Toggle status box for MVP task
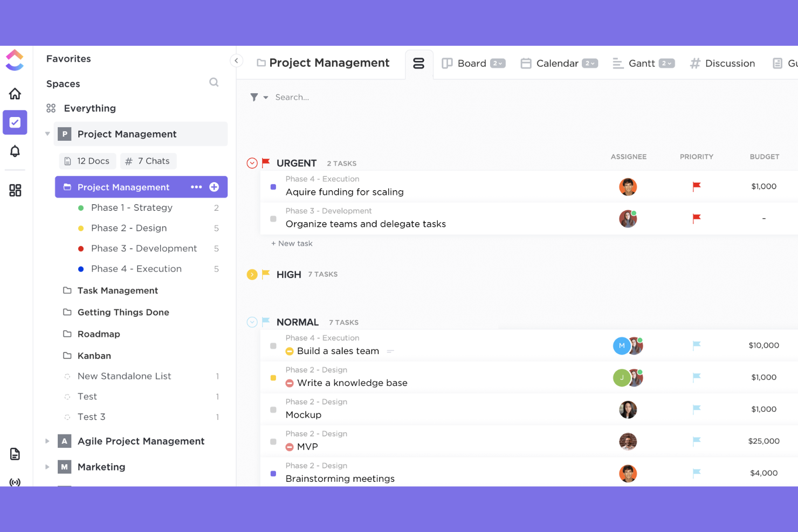The height and width of the screenshot is (532, 798). coord(273,442)
